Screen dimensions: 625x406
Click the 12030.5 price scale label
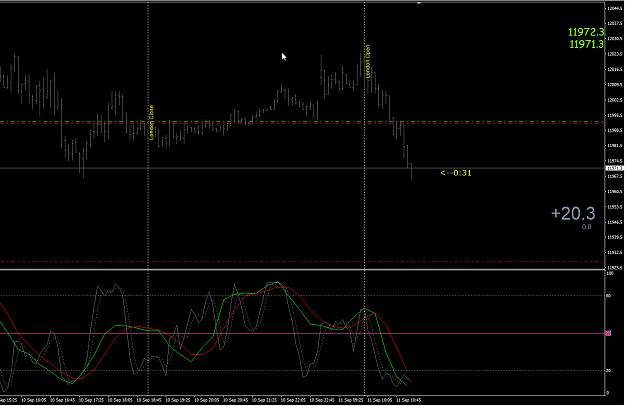pos(614,39)
